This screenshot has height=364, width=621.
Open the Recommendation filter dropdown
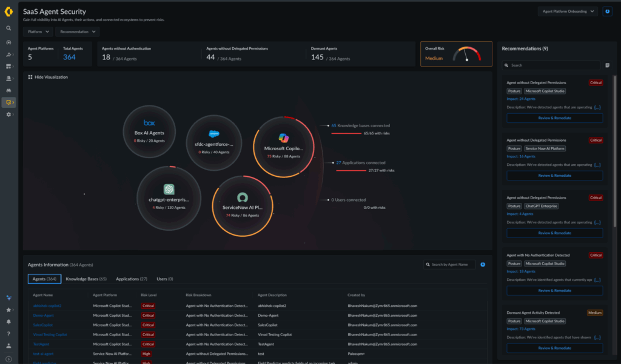tap(78, 31)
